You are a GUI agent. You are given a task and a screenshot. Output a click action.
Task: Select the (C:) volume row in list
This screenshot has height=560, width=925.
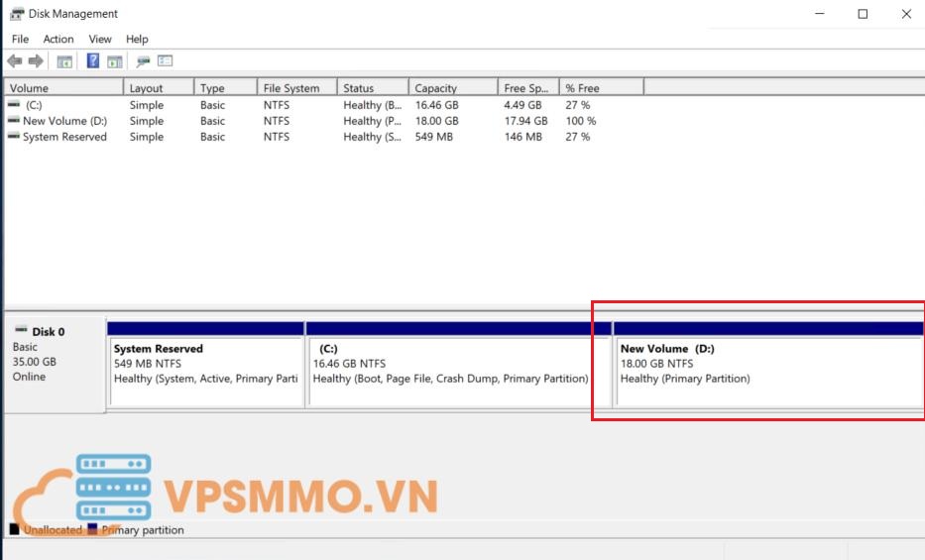[34, 105]
